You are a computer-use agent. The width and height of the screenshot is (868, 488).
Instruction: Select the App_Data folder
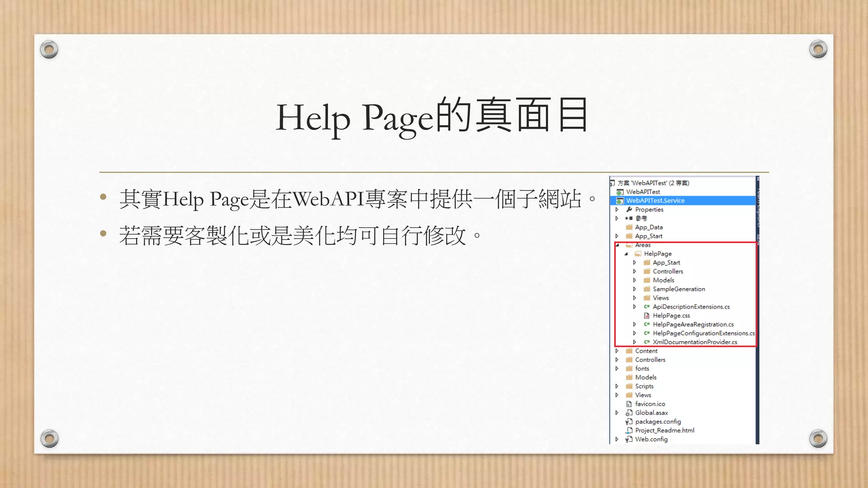[648, 227]
